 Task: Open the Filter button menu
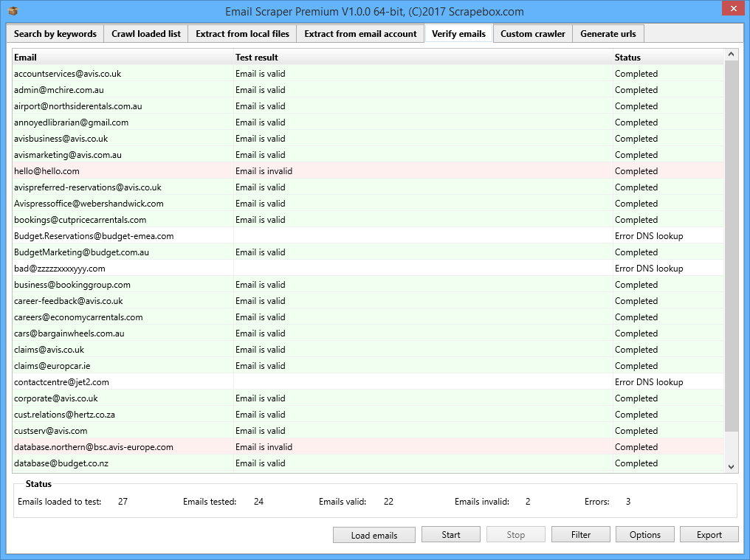pos(580,535)
